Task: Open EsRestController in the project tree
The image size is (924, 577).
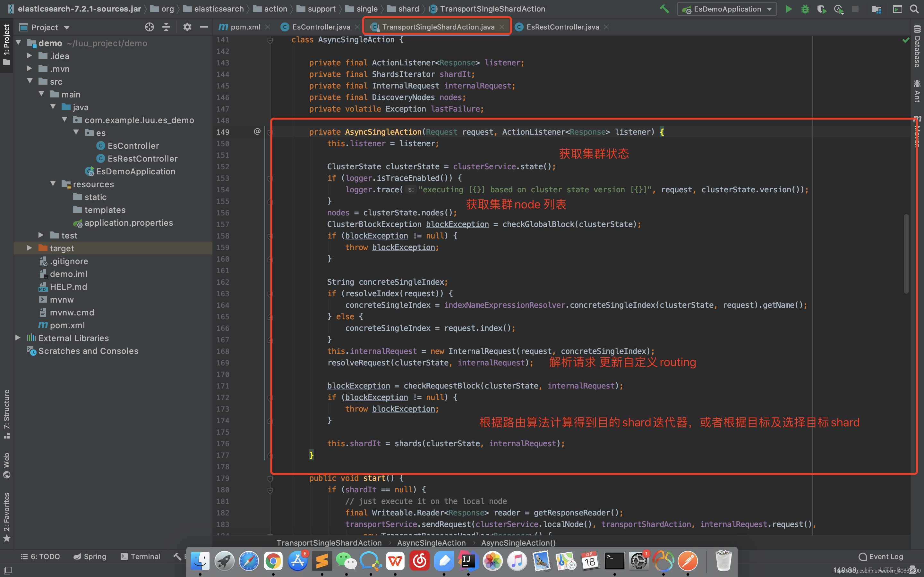Action: point(142,158)
